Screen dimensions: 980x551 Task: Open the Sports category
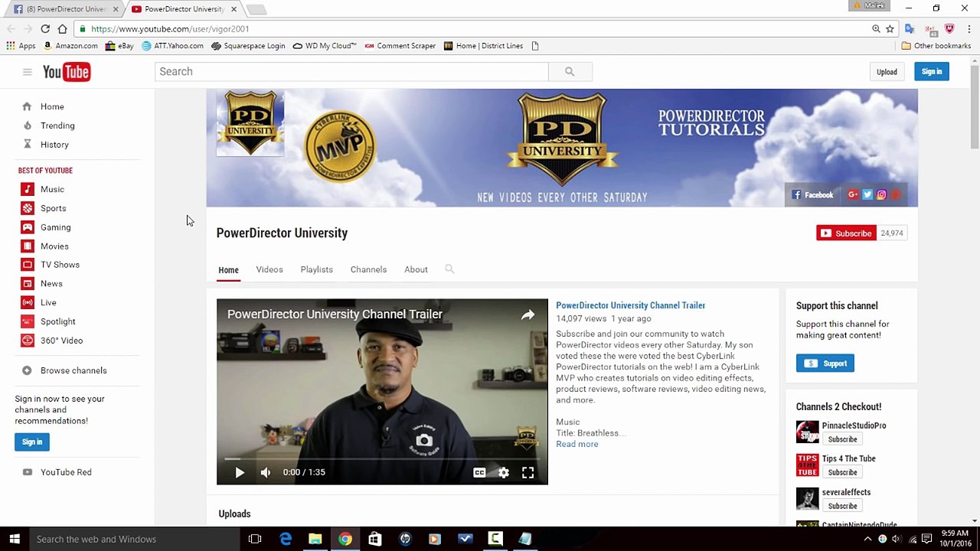point(53,208)
